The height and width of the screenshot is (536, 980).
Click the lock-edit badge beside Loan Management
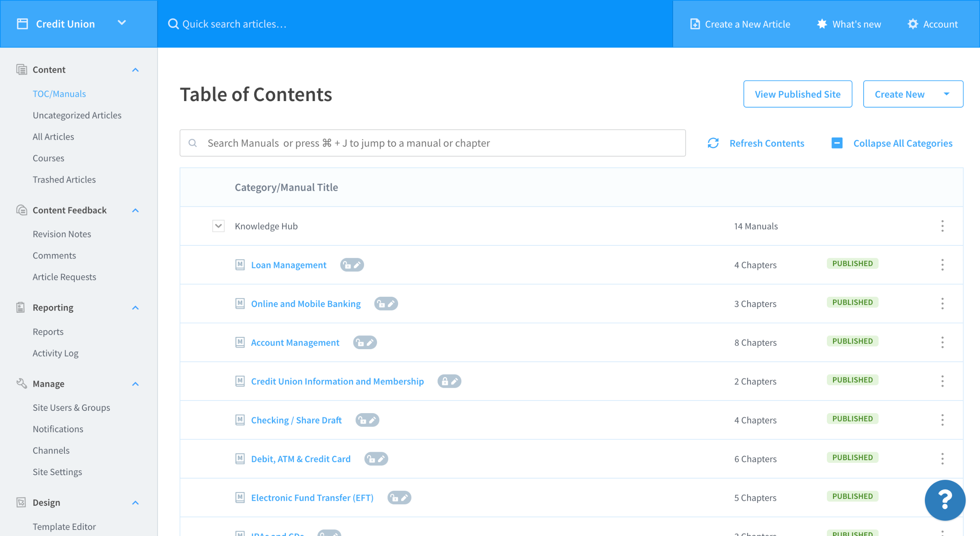click(x=352, y=265)
